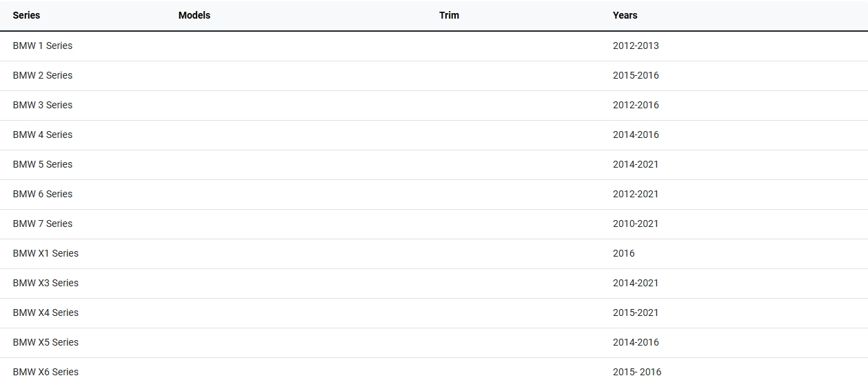868x387 pixels.
Task: Choose the BMW X5 Series row
Action: (46, 342)
